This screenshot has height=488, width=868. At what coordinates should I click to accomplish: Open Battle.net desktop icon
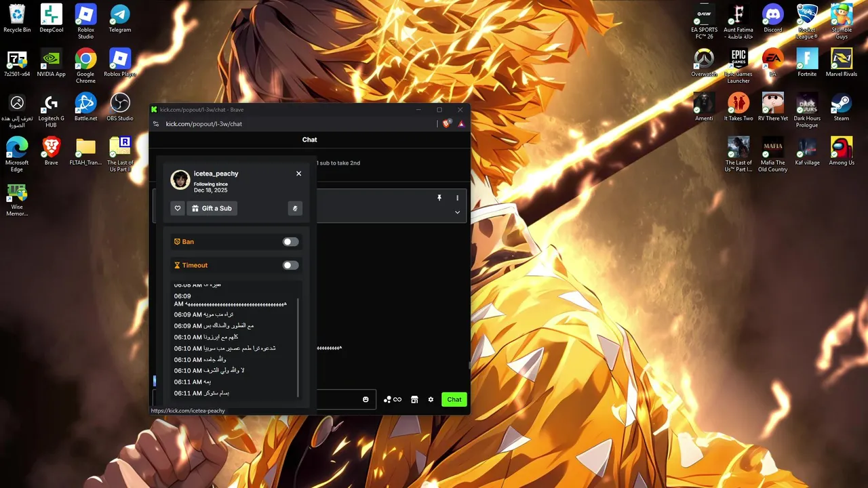click(x=85, y=107)
